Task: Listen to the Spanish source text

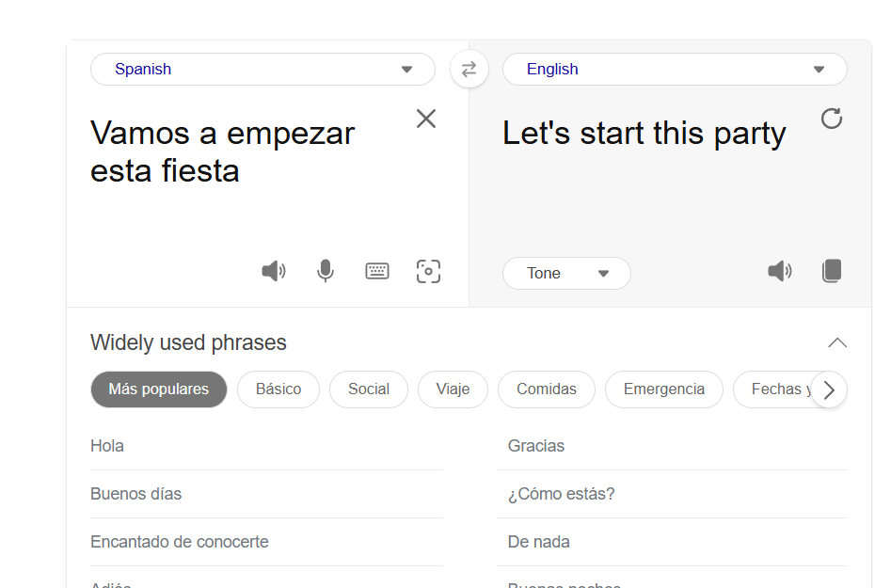Action: pos(274,272)
